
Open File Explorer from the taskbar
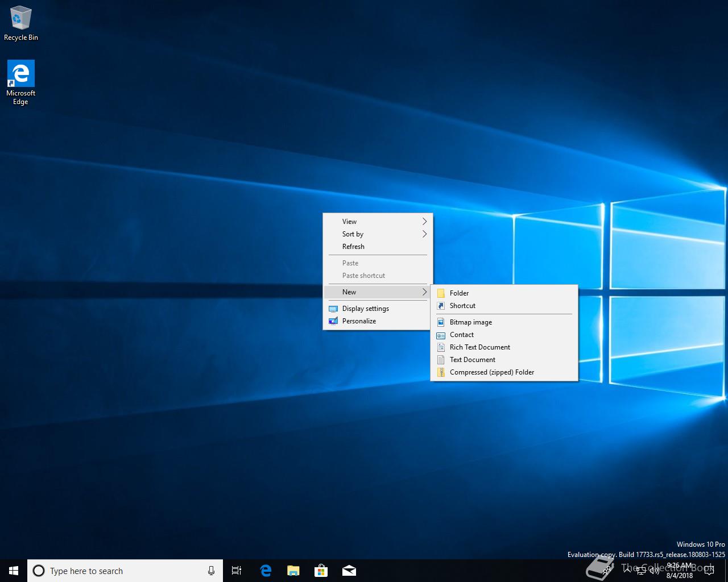pyautogui.click(x=293, y=571)
